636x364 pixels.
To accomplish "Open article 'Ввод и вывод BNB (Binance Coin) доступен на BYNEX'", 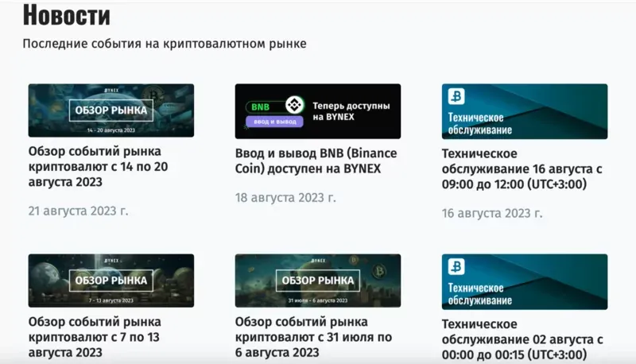I will 316,161.
